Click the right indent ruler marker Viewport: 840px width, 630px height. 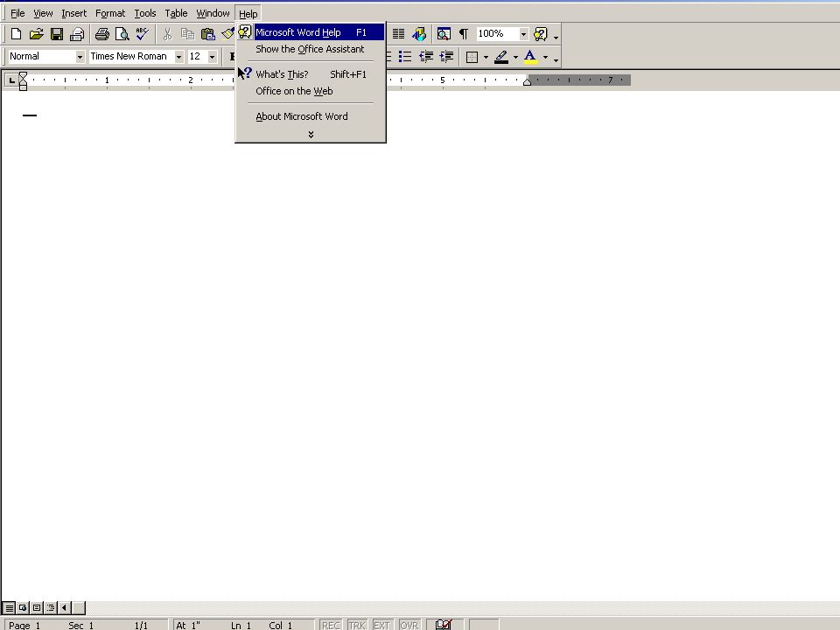point(527,82)
